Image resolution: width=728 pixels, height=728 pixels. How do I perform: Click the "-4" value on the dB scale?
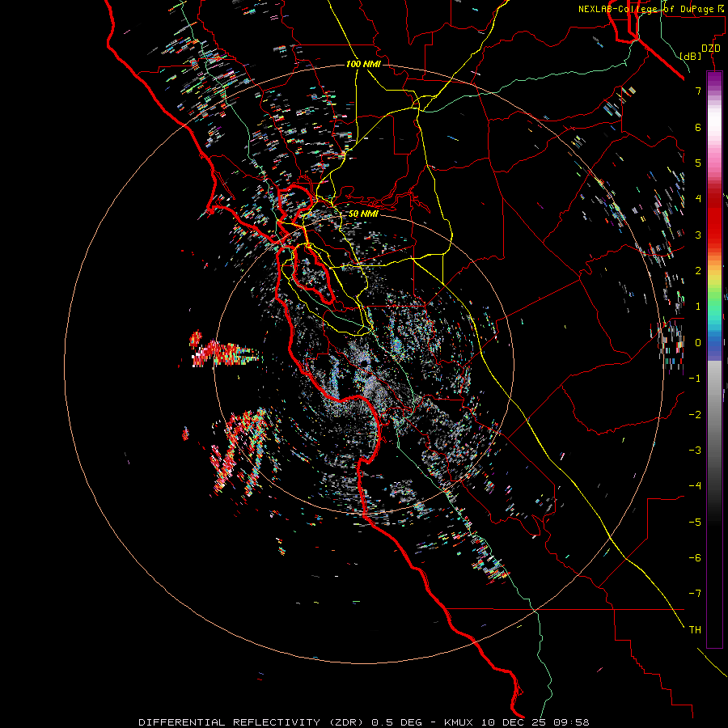pyautogui.click(x=695, y=486)
